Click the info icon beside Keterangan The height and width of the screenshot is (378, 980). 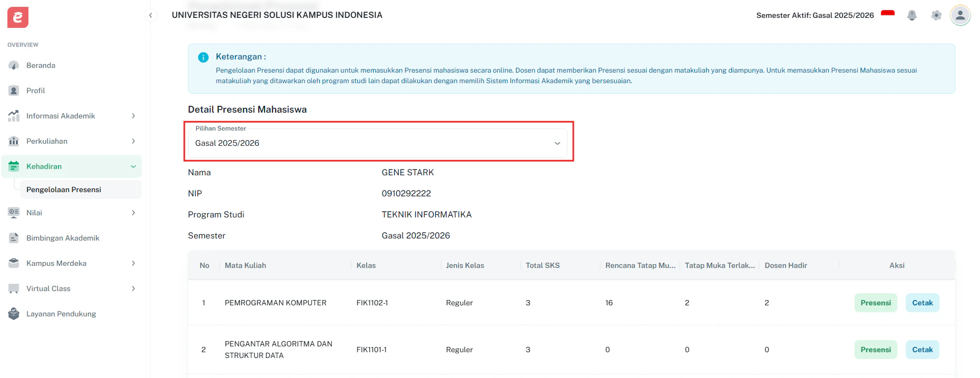[203, 57]
